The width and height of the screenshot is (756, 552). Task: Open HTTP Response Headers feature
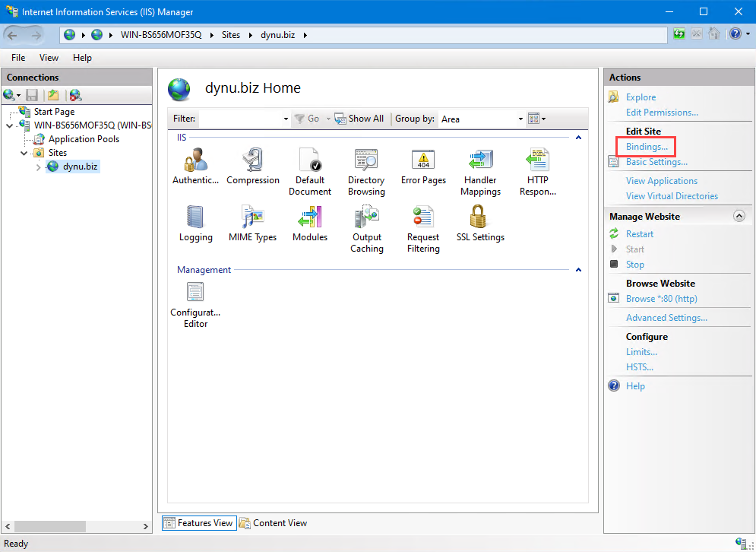538,172
